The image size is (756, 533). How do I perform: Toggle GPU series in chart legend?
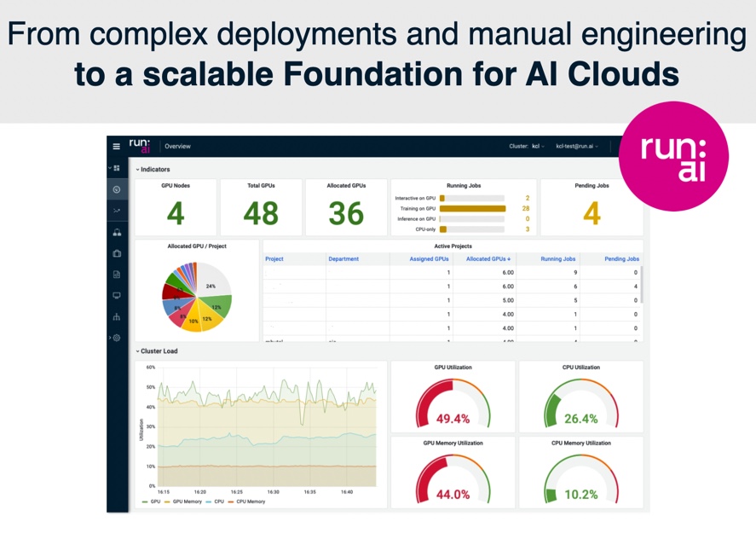point(152,501)
